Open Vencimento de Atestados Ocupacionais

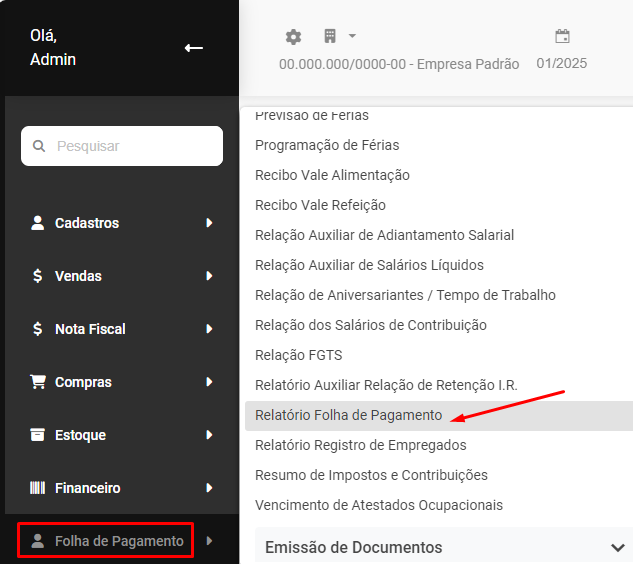379,505
